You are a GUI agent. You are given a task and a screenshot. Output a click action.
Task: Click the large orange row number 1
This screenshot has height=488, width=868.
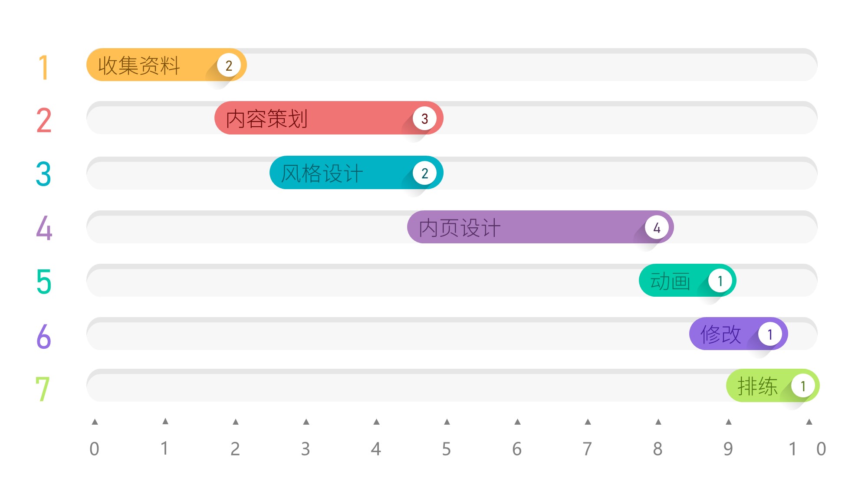click(43, 67)
